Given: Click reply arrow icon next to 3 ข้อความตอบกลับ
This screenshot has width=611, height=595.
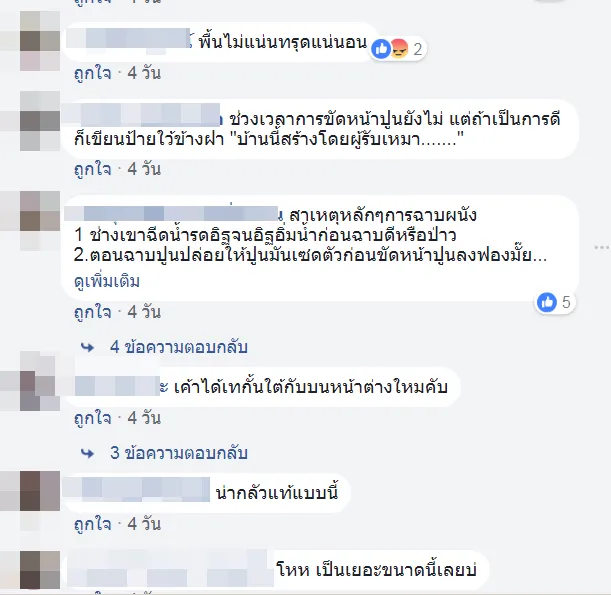Looking at the screenshot, I should 88,453.
